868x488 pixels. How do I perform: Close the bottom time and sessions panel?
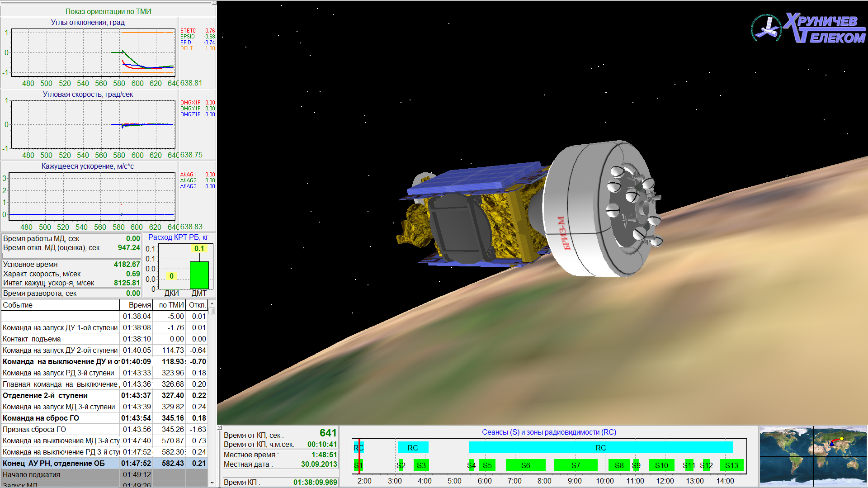pos(220,427)
